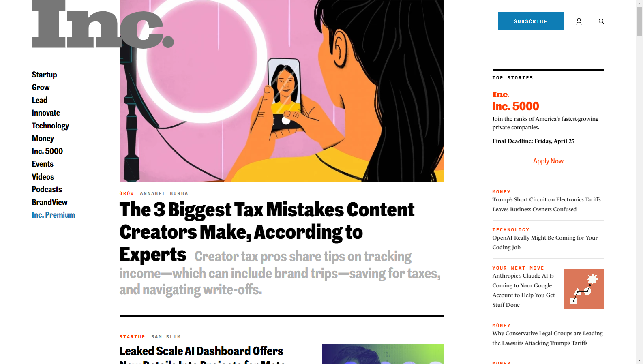The image size is (643, 364).
Task: Open the user account icon
Action: click(x=579, y=21)
